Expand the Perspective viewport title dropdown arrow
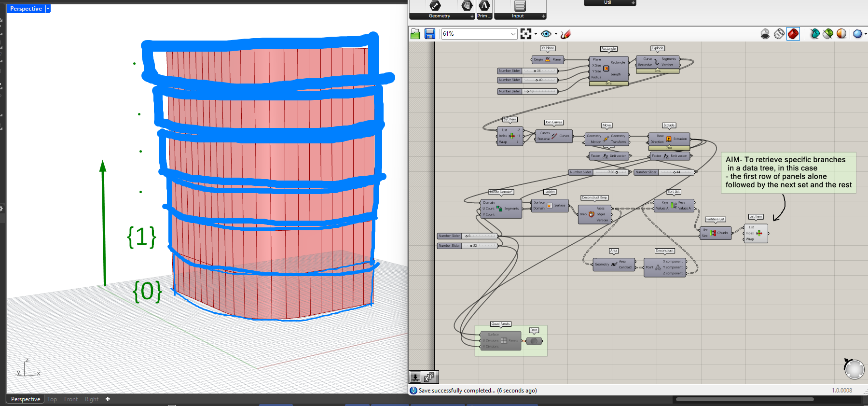The height and width of the screenshot is (406, 868). [48, 9]
